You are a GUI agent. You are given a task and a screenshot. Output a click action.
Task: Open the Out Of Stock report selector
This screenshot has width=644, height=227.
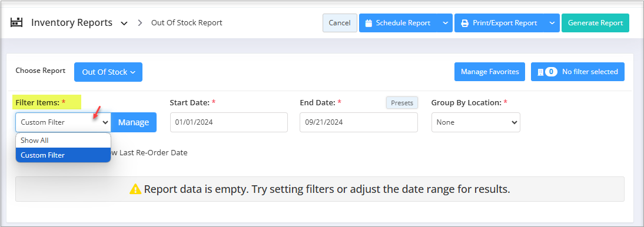pos(108,72)
